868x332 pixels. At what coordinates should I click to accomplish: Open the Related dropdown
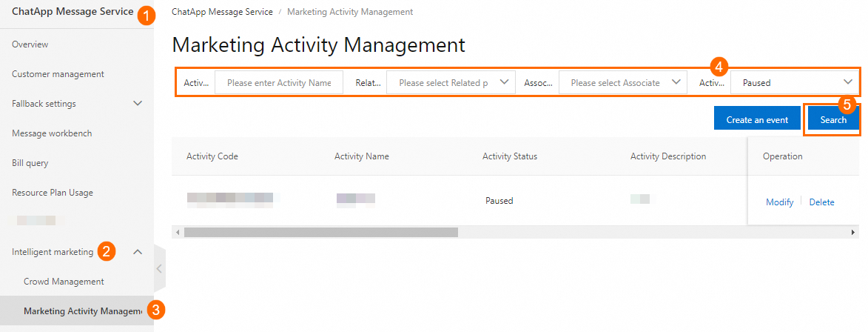point(451,83)
